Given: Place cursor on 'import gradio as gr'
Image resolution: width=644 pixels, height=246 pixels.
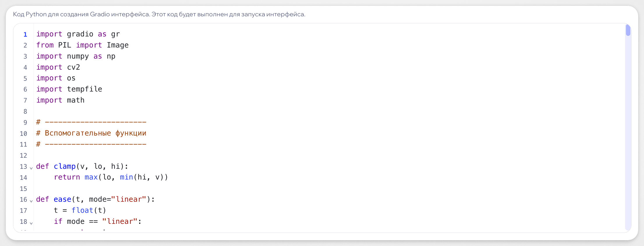Looking at the screenshot, I should tap(78, 34).
